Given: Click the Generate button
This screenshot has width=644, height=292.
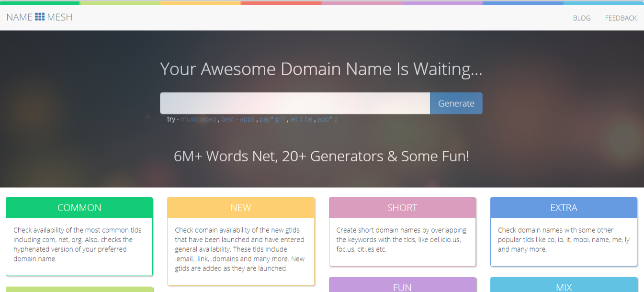Looking at the screenshot, I should tap(456, 103).
